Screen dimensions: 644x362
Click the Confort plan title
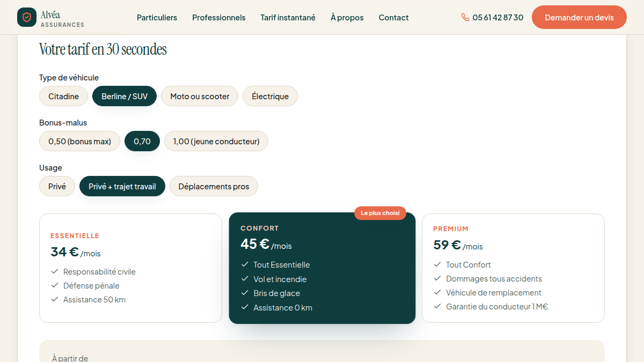260,228
